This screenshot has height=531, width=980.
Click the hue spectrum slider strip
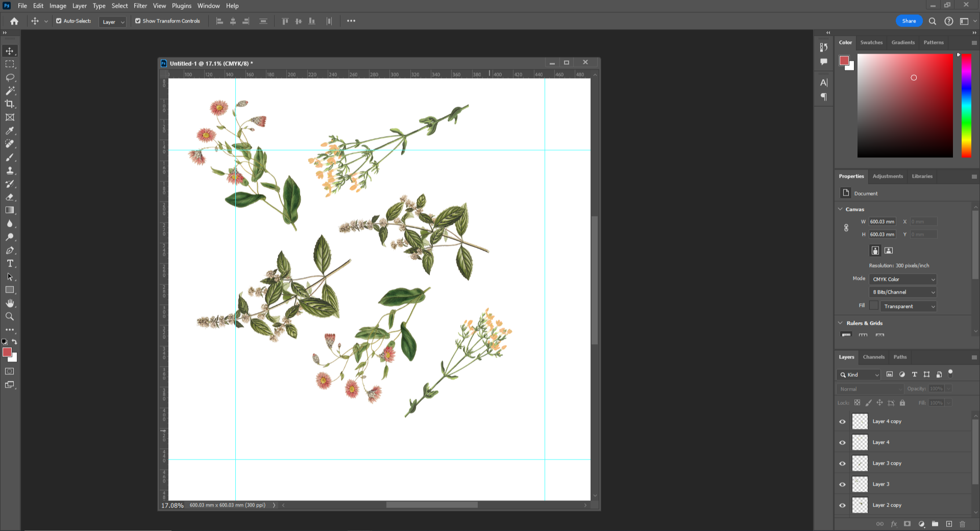(966, 106)
